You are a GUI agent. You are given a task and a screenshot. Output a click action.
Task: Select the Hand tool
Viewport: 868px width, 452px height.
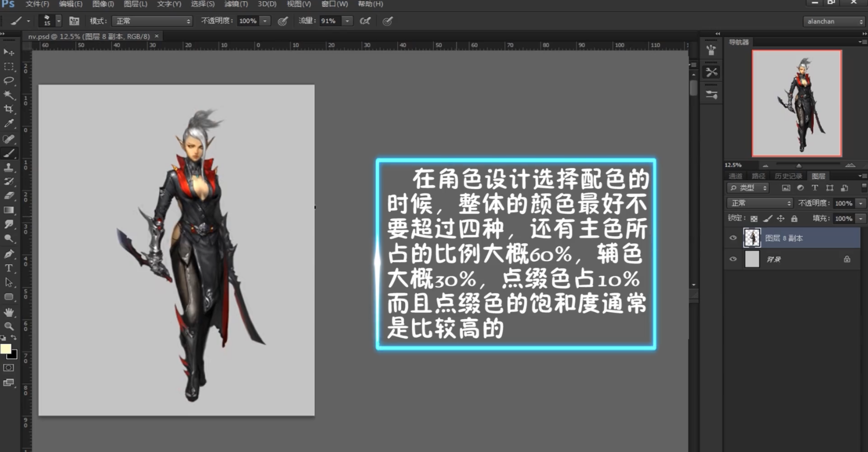click(x=9, y=313)
